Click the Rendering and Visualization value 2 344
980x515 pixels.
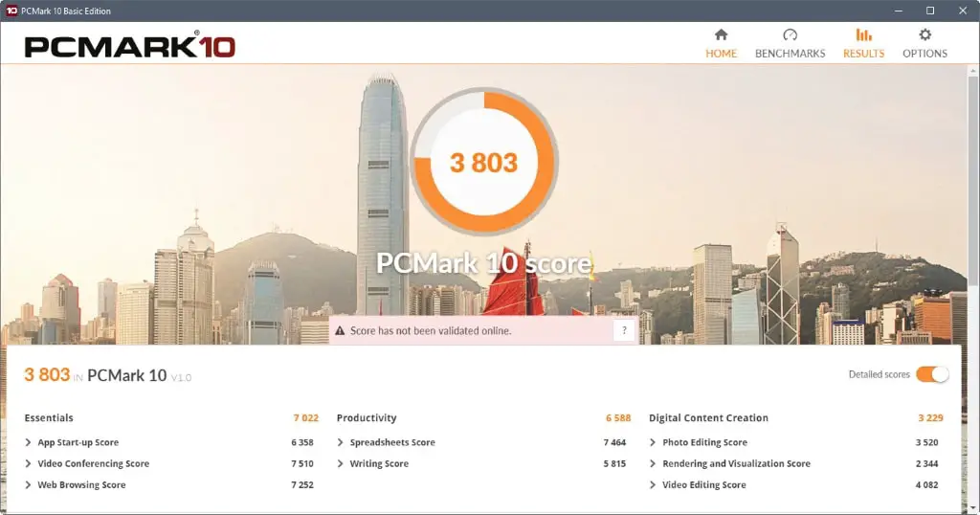(x=926, y=463)
